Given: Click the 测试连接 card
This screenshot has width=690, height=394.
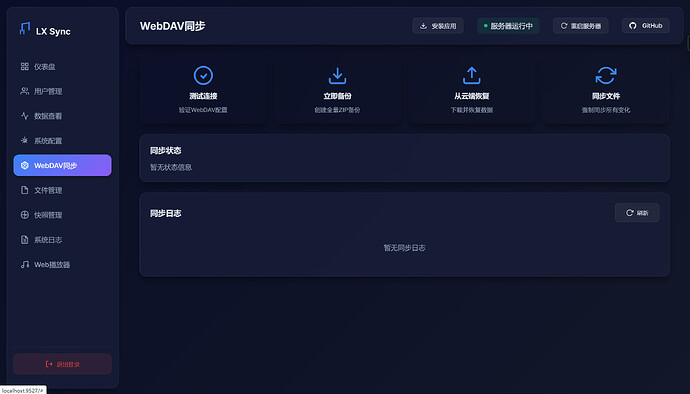Looking at the screenshot, I should pos(203,90).
